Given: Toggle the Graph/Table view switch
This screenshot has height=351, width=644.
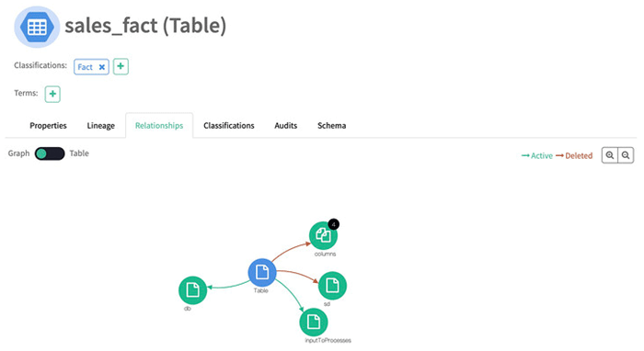Looking at the screenshot, I should pos(50,153).
